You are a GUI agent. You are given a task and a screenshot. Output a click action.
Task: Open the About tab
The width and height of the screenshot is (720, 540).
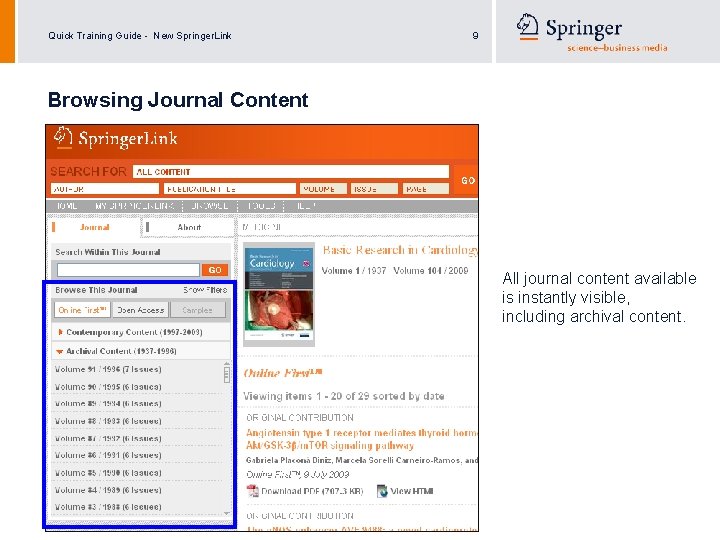click(x=189, y=227)
